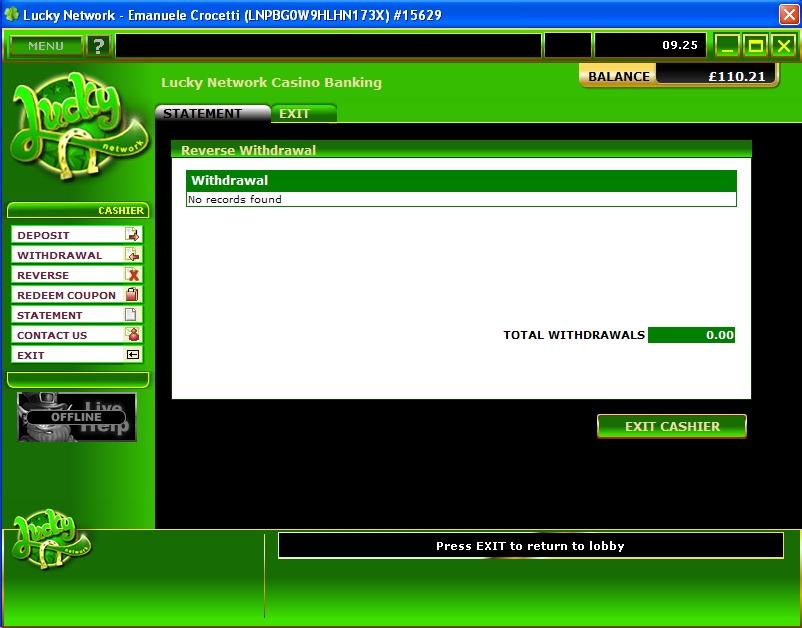802x628 pixels.
Task: Close window with red X in title bar
Action: 789,14
